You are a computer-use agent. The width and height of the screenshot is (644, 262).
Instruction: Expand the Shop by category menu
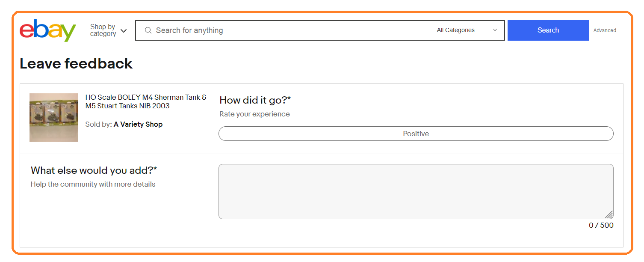click(x=109, y=30)
